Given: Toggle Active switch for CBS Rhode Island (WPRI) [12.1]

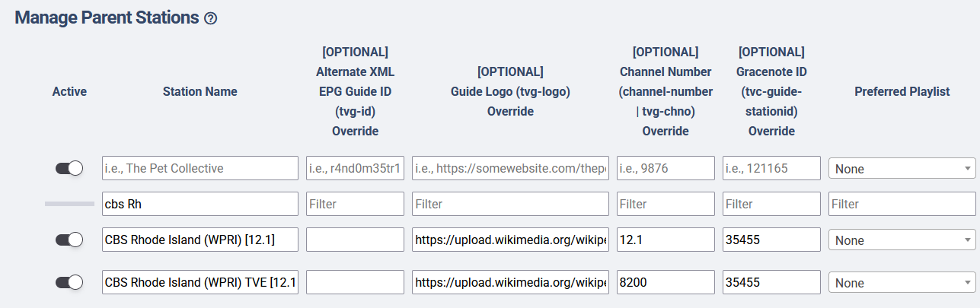Looking at the screenshot, I should point(69,240).
